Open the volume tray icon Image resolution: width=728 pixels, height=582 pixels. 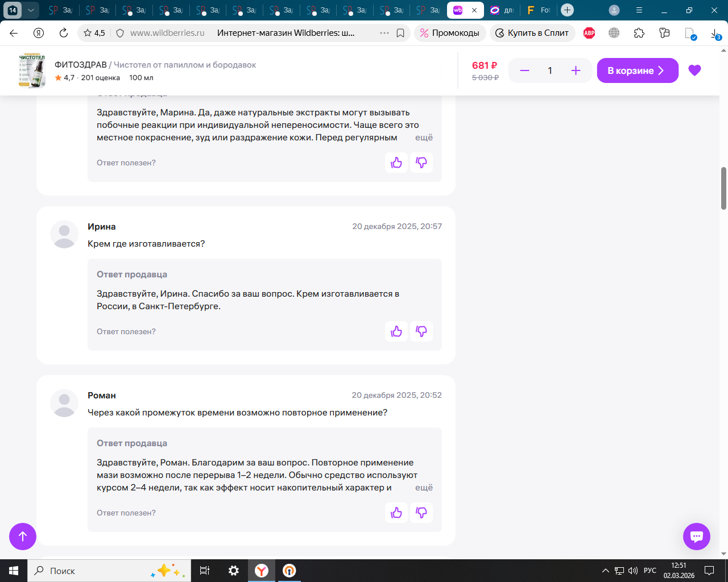pos(633,571)
